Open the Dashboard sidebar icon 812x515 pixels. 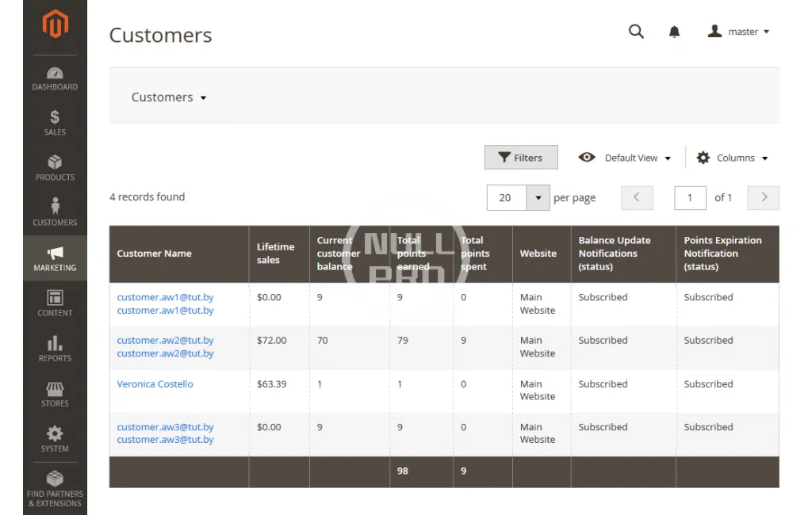click(55, 78)
